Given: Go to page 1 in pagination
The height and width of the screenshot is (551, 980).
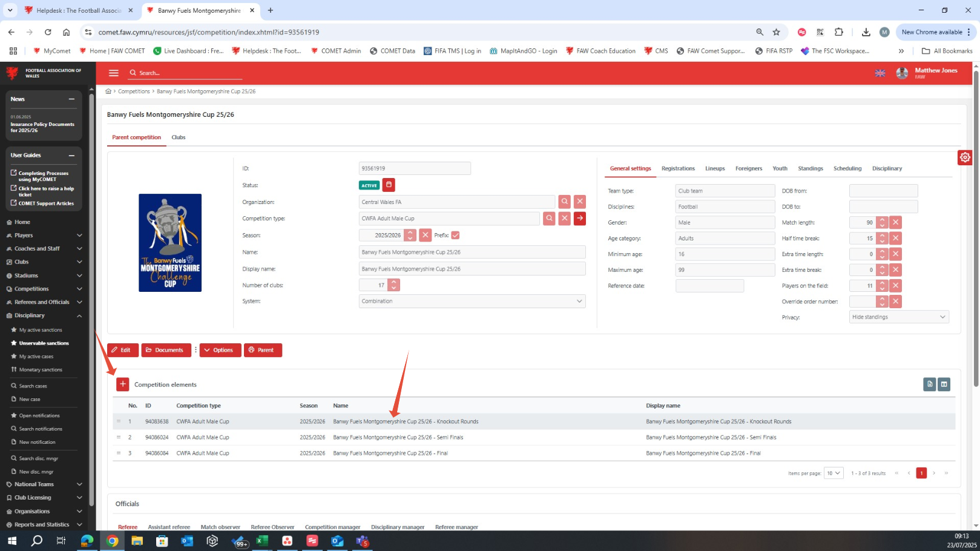Looking at the screenshot, I should [x=921, y=473].
